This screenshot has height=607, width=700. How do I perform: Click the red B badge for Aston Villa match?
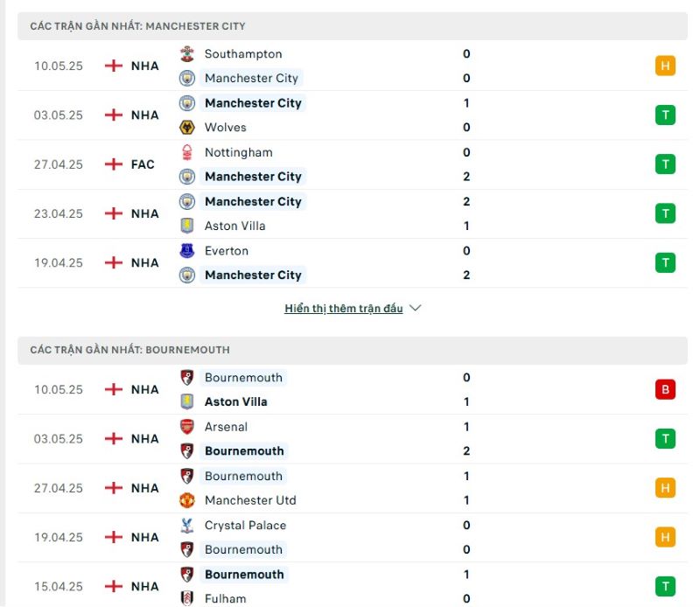pyautogui.click(x=665, y=389)
